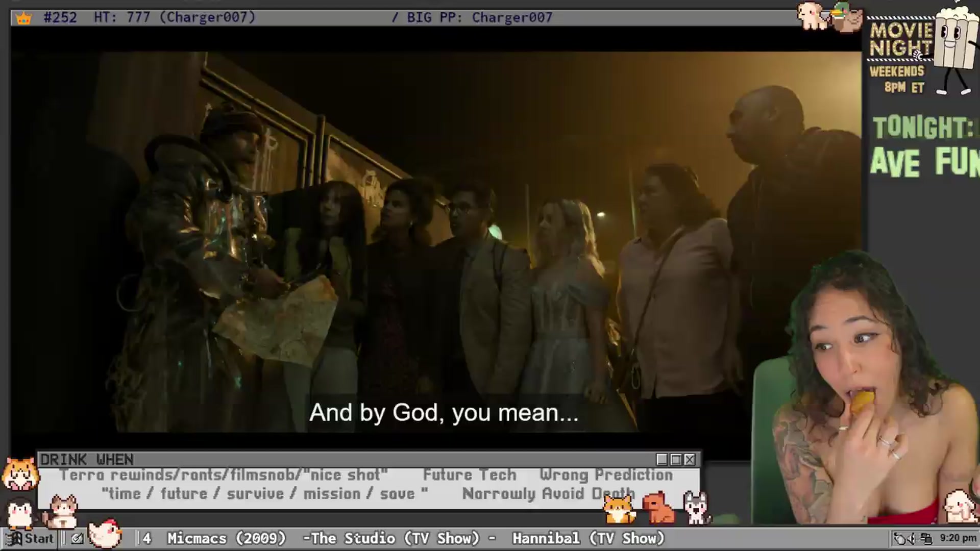Click the 'TONIGHT:' heading

(x=924, y=128)
